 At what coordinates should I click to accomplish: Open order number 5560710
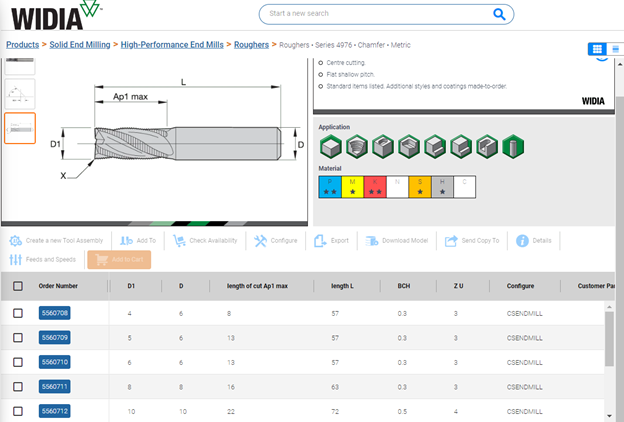54,362
